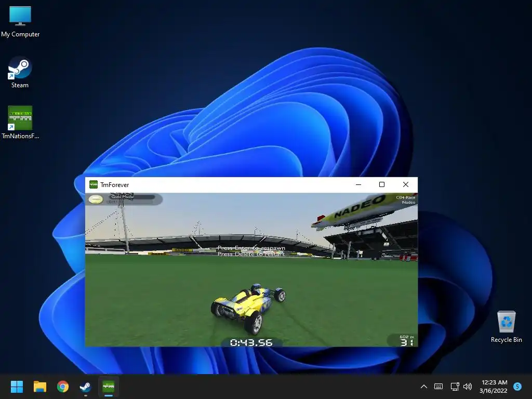Image resolution: width=532 pixels, height=399 pixels.
Task: Click the C04-Race track name text
Action: (405, 197)
